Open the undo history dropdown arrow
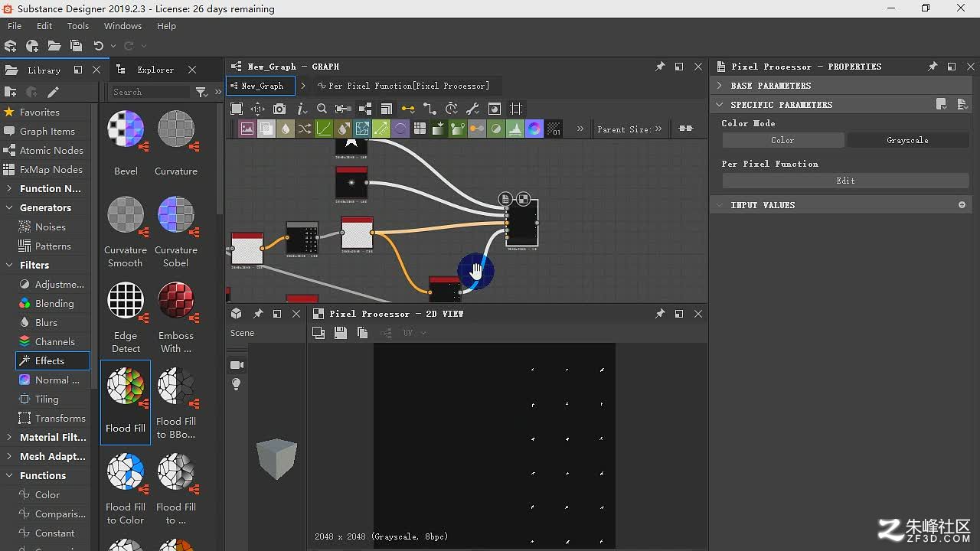 [x=113, y=46]
